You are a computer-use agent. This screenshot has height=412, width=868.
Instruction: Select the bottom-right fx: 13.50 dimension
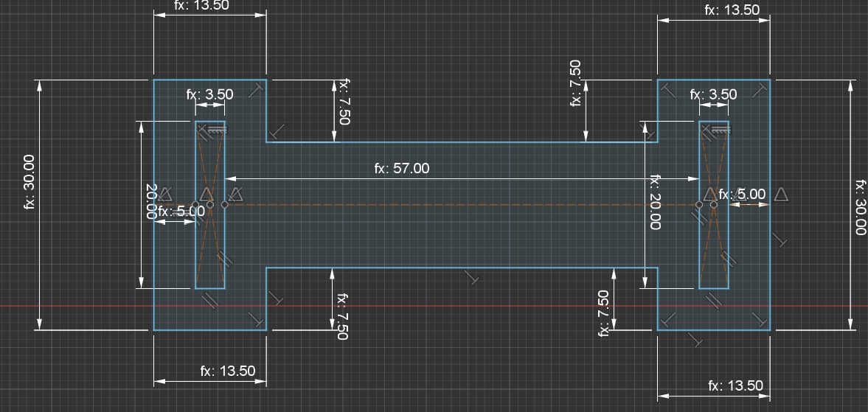click(x=735, y=386)
